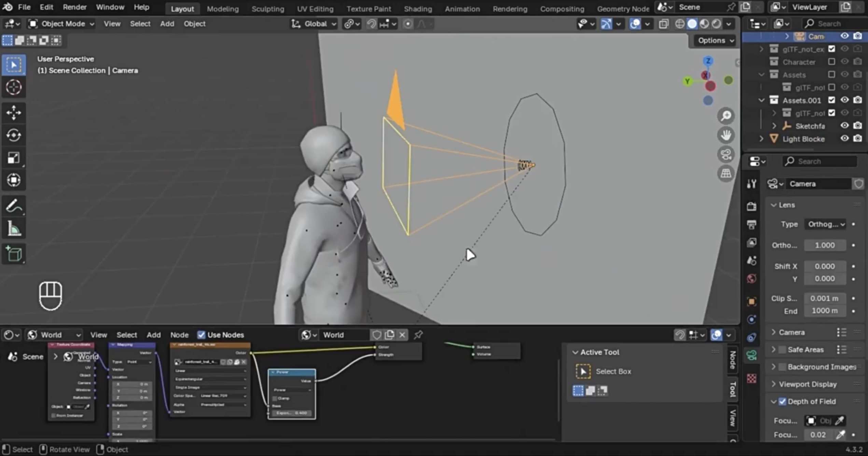Click the outliner Search field
This screenshot has width=868, height=456.
click(833, 24)
